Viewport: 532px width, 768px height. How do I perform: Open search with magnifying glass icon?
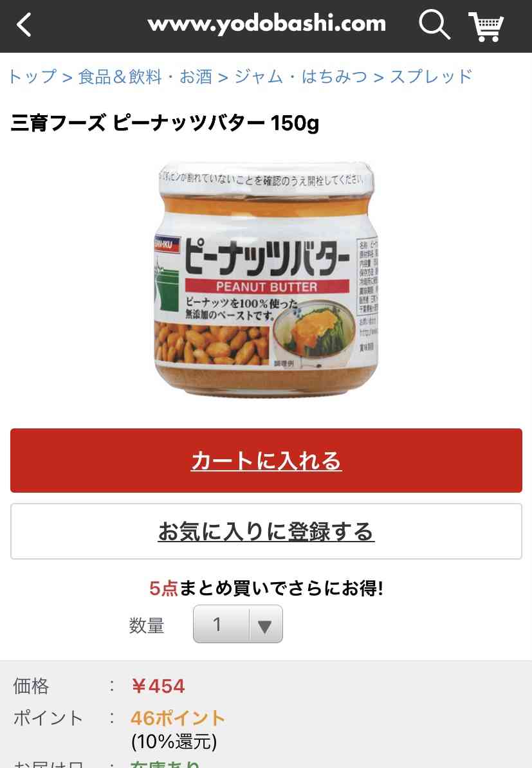point(434,24)
